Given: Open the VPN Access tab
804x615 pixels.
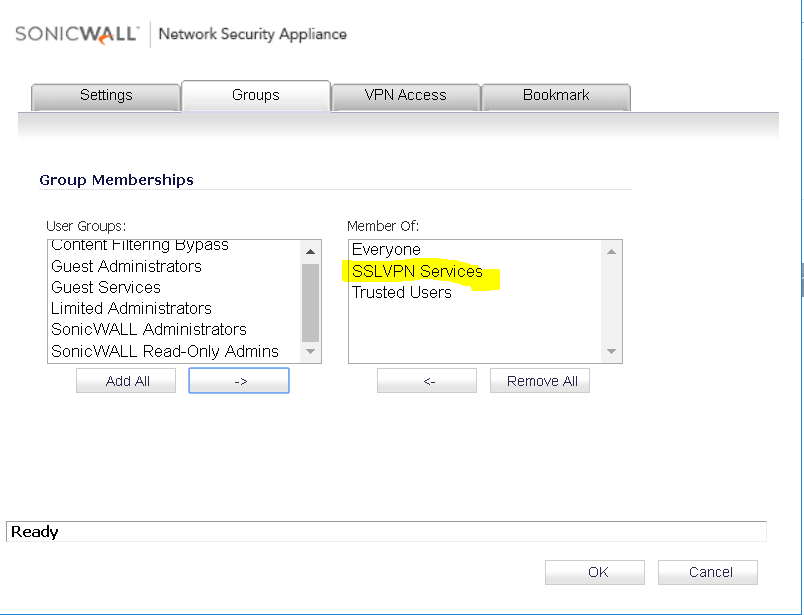Looking at the screenshot, I should 406,96.
